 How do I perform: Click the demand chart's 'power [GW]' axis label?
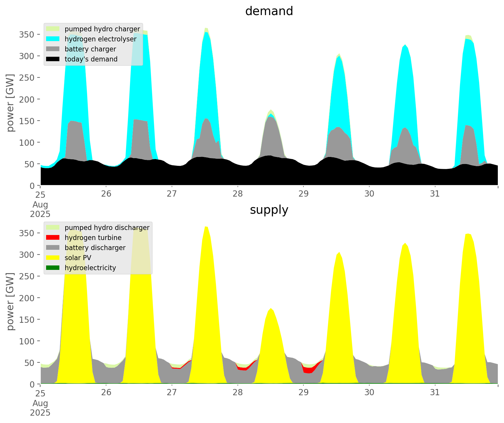[x=10, y=103]
